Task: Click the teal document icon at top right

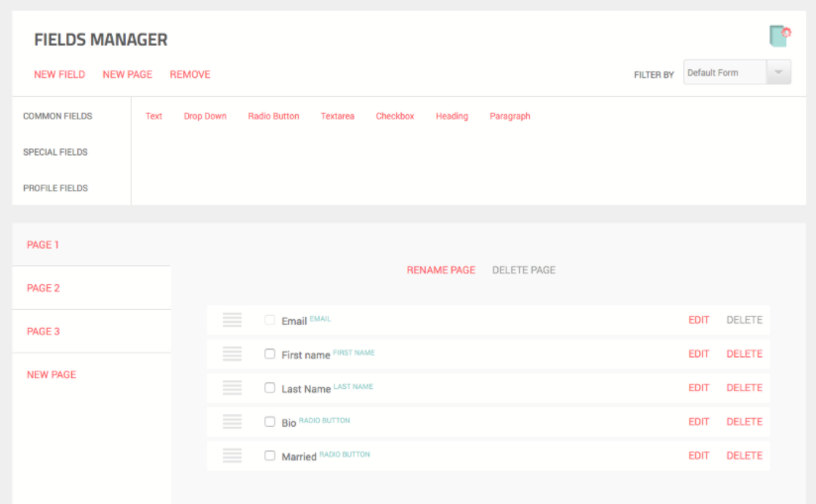Action: (780, 36)
